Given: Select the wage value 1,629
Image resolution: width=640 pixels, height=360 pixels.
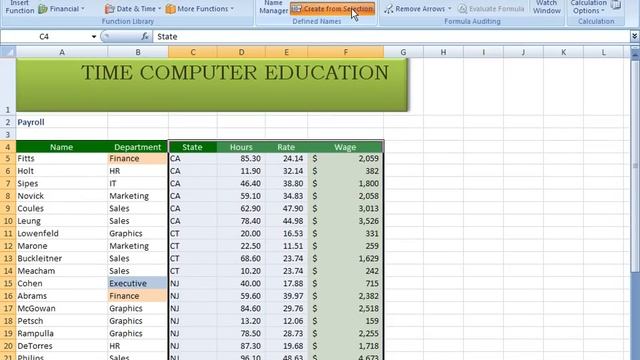Looking at the screenshot, I should 345,258.
